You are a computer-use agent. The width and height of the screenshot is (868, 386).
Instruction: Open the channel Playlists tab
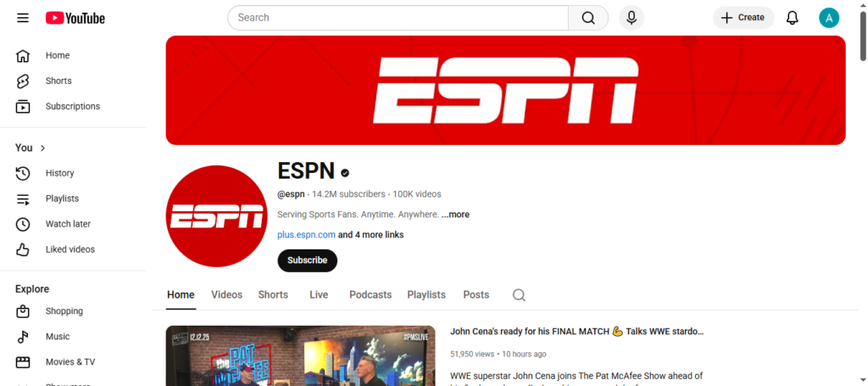point(426,294)
